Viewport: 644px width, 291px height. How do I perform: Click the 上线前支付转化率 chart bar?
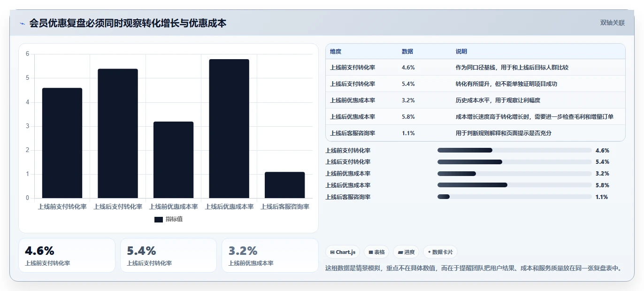coord(62,143)
